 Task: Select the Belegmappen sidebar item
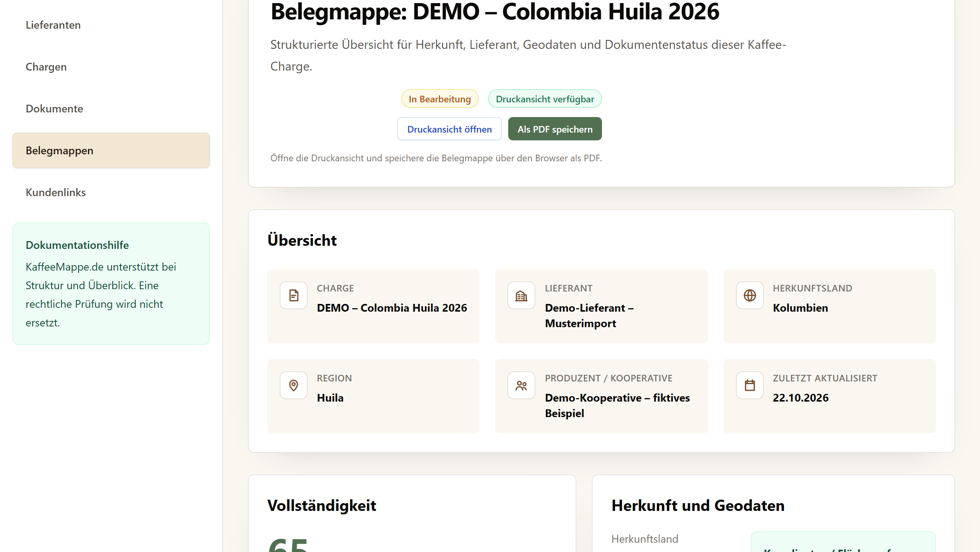(111, 150)
